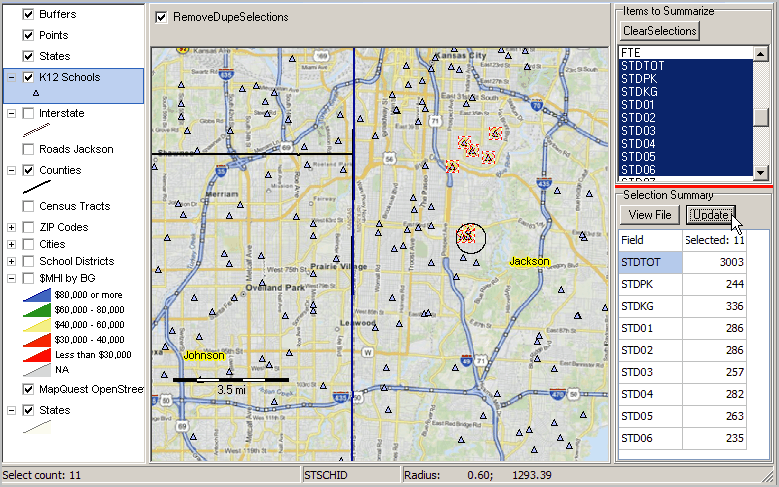Toggle the K12 Schools layer checkbox
The image size is (779, 487).
click(x=28, y=77)
